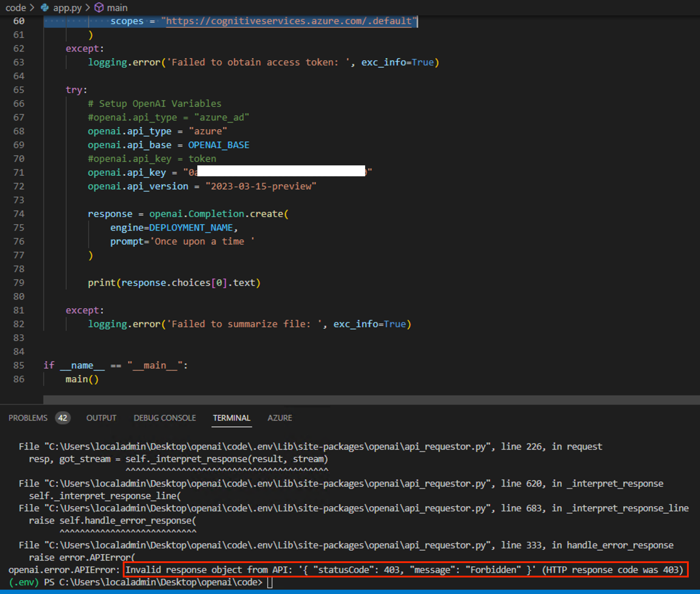Switch to the PROBLEMS tab
Screen dimensions: 700x594
[x=28, y=418]
